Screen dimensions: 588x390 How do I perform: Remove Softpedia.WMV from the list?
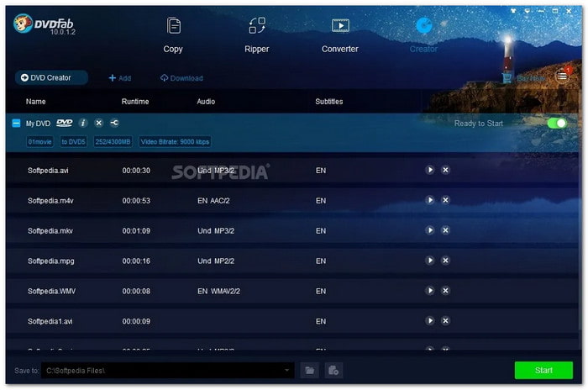(445, 291)
